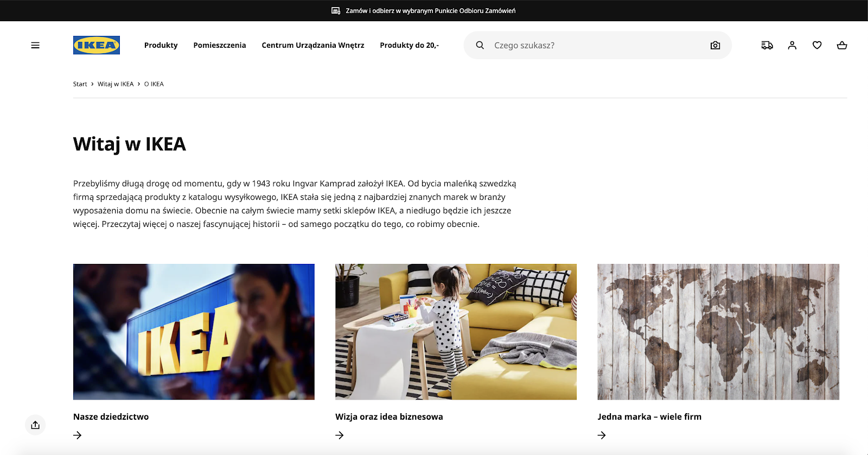Open Jedna marka – wiele firm link
The width and height of the screenshot is (868, 455).
point(649,416)
